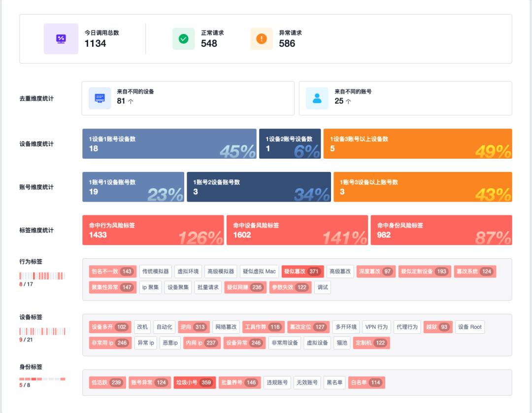Choose the 虚拟设备 tag
The width and height of the screenshot is (532, 413).
coord(317,343)
